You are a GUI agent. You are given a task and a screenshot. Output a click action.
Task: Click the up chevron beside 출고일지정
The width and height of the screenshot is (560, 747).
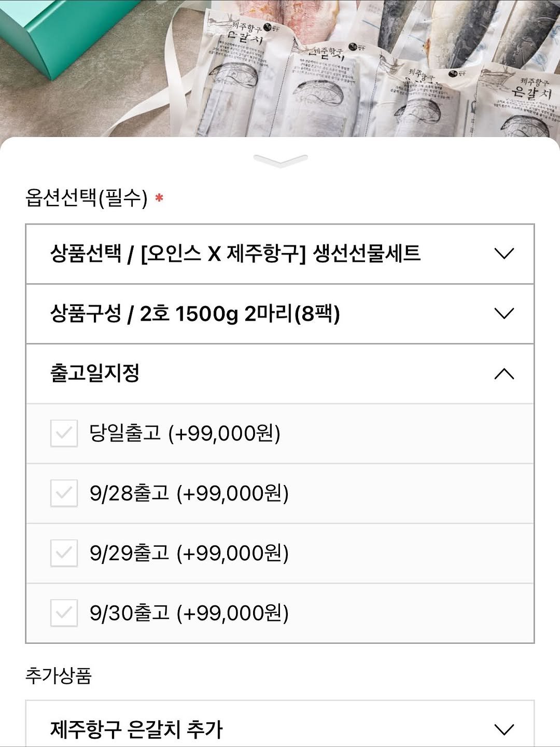click(504, 374)
